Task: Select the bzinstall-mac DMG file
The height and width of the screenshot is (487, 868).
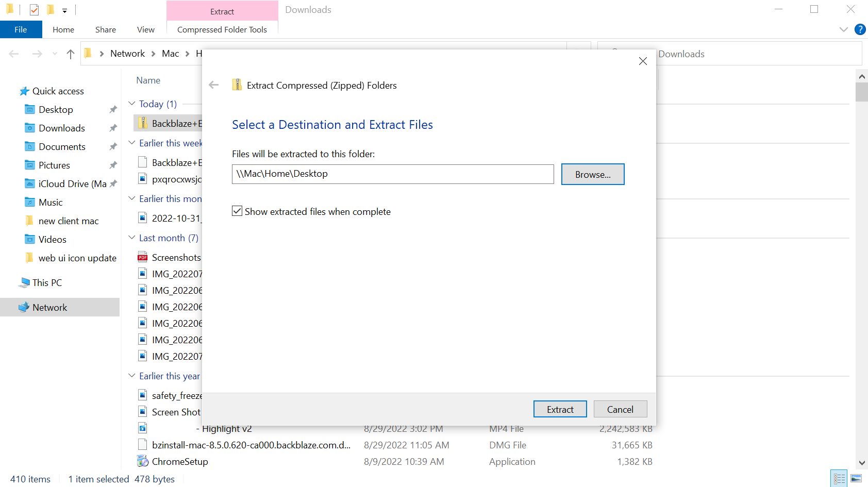Action: tap(251, 445)
